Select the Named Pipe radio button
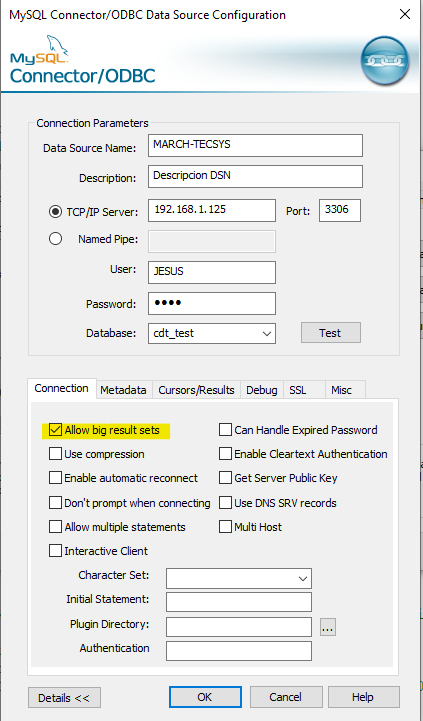Screen dimensions: 423x721 click(56, 239)
